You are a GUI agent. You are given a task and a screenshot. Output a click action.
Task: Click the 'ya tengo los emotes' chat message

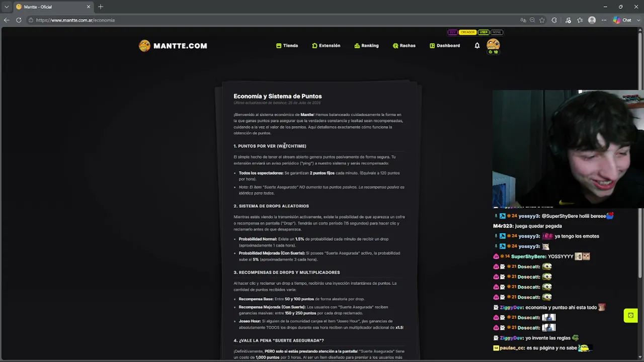point(577,236)
